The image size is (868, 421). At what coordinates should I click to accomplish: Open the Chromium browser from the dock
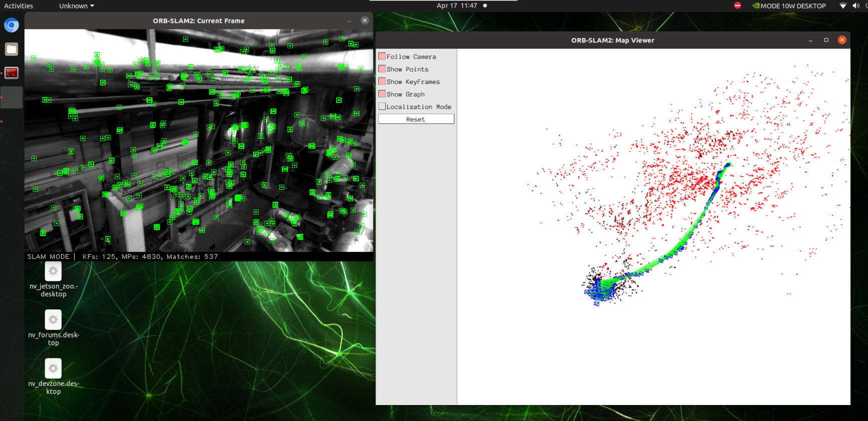tap(12, 25)
